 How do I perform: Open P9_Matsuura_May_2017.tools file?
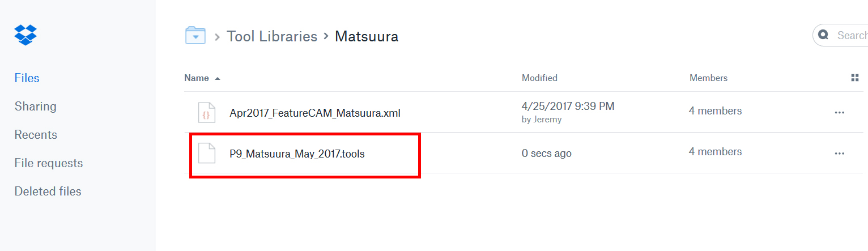pos(297,154)
